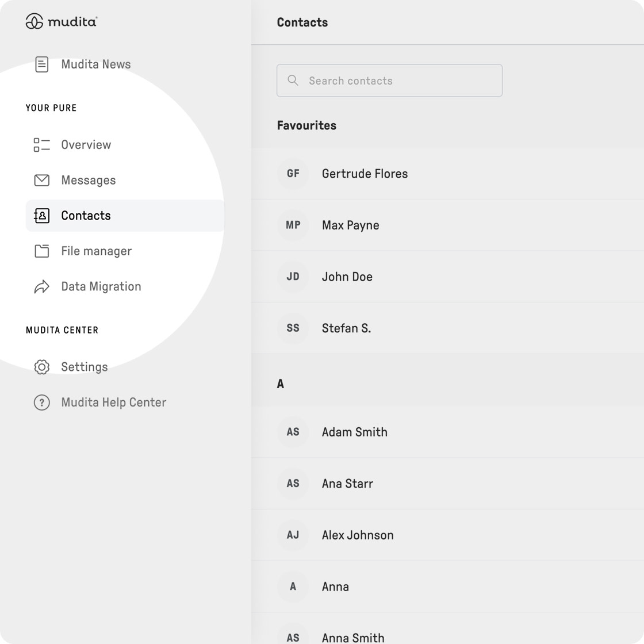This screenshot has height=644, width=644.
Task: Open Max Payne's contact entry
Action: pos(448,225)
